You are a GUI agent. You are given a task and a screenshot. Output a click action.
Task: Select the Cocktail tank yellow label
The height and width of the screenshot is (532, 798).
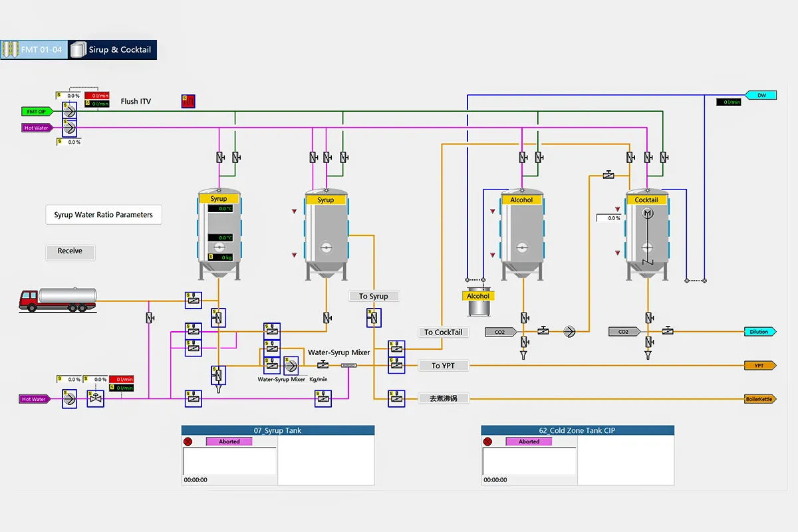pos(646,199)
